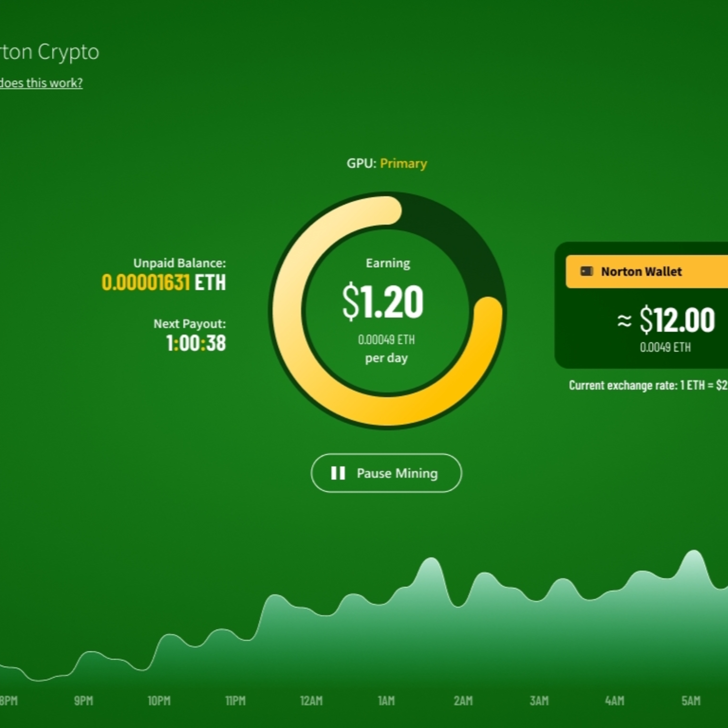This screenshot has width=728, height=728.
Task: Click the 1AM chart time label
Action: point(386,701)
